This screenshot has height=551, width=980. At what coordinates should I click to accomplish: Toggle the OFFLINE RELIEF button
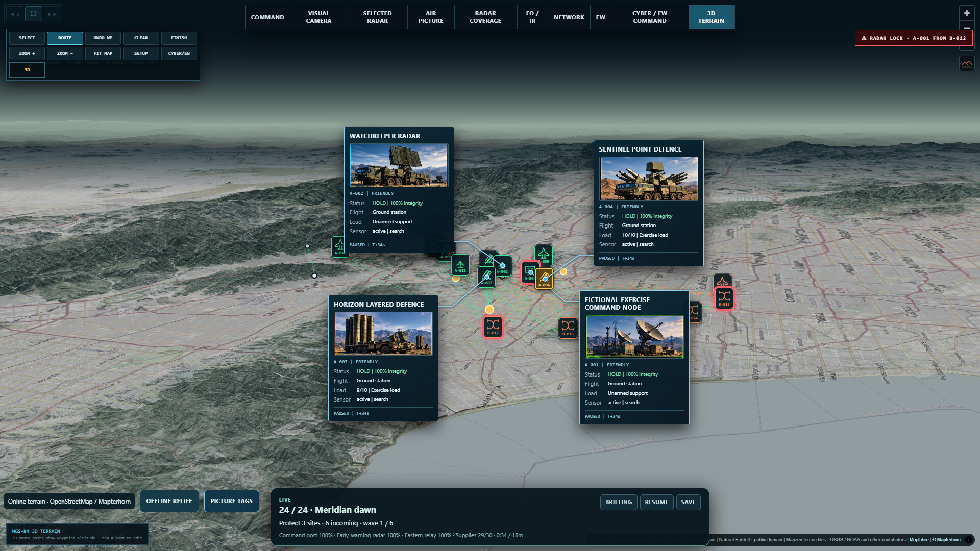(169, 501)
